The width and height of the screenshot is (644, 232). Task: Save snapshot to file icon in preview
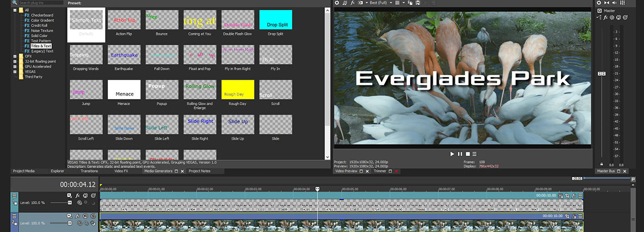[x=417, y=2]
